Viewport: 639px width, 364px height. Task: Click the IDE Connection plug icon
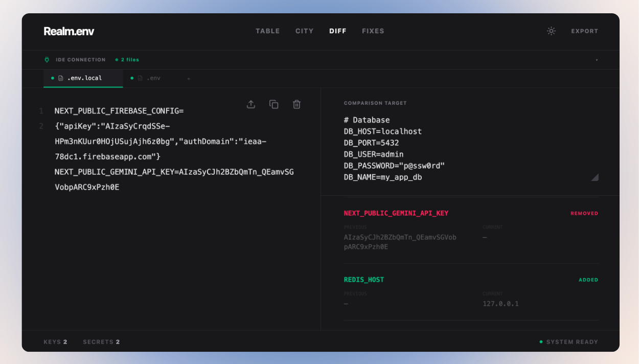point(48,59)
